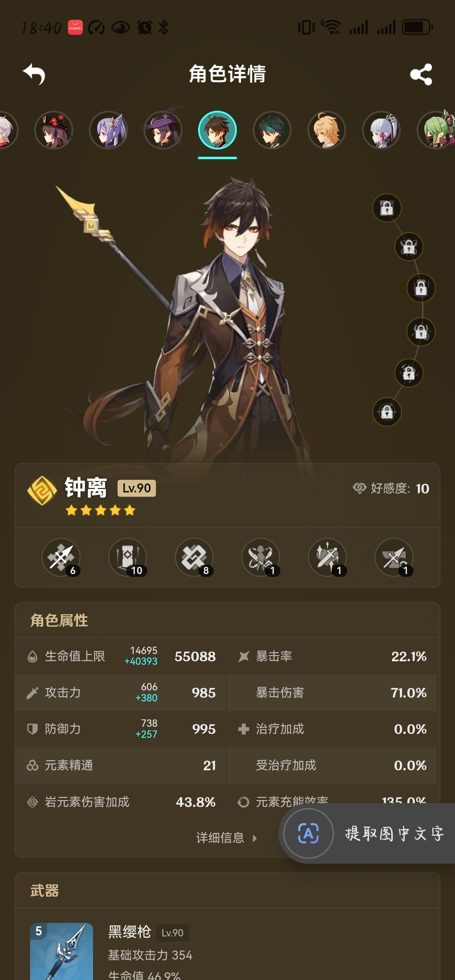Image resolution: width=455 pixels, height=980 pixels.
Task: Tap the 好感度 friendship level indicator
Action: click(x=391, y=489)
